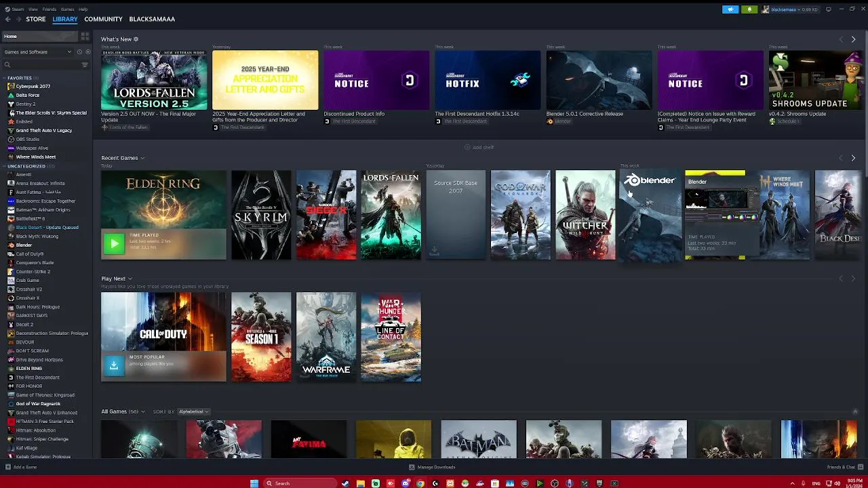This screenshot has height=488, width=868.
Task: Select God of War Ragnarök in the list
Action: pyautogui.click(x=38, y=403)
